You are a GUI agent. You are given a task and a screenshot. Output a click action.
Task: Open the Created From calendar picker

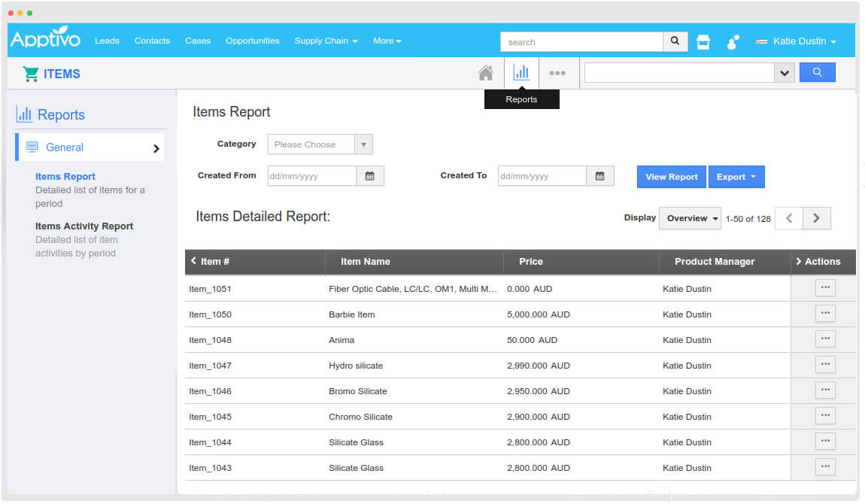pos(369,176)
